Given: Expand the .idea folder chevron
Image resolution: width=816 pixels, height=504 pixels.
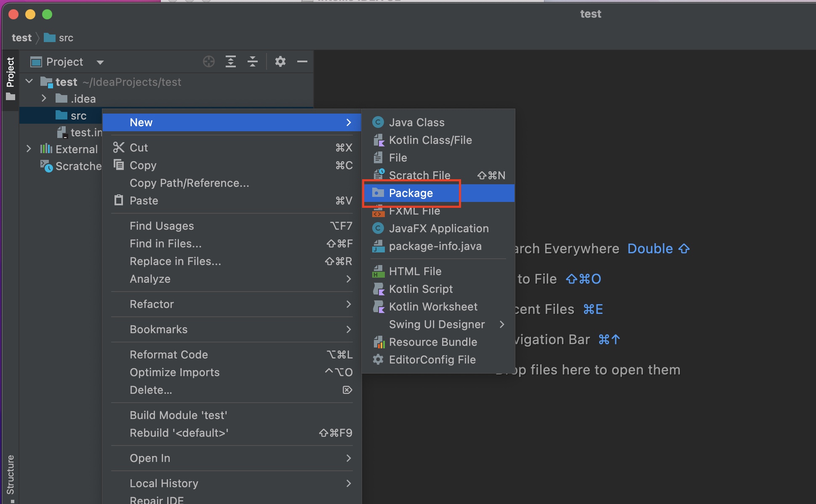Looking at the screenshot, I should [44, 98].
